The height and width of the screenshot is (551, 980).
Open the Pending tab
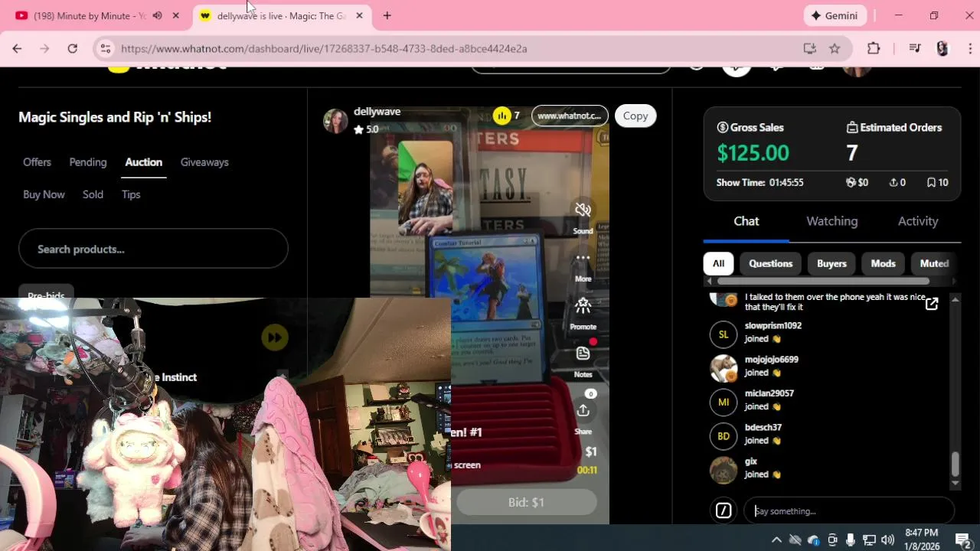point(88,162)
